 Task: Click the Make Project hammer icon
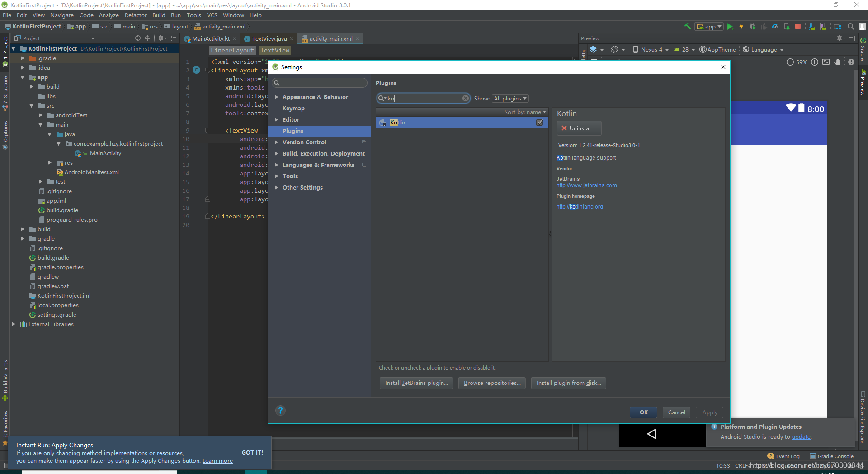tap(687, 27)
